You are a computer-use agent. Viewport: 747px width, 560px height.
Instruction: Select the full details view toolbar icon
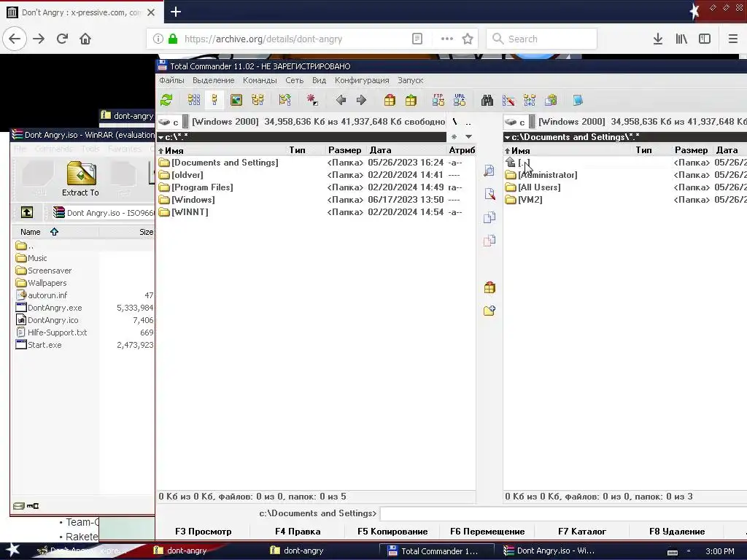pos(215,100)
